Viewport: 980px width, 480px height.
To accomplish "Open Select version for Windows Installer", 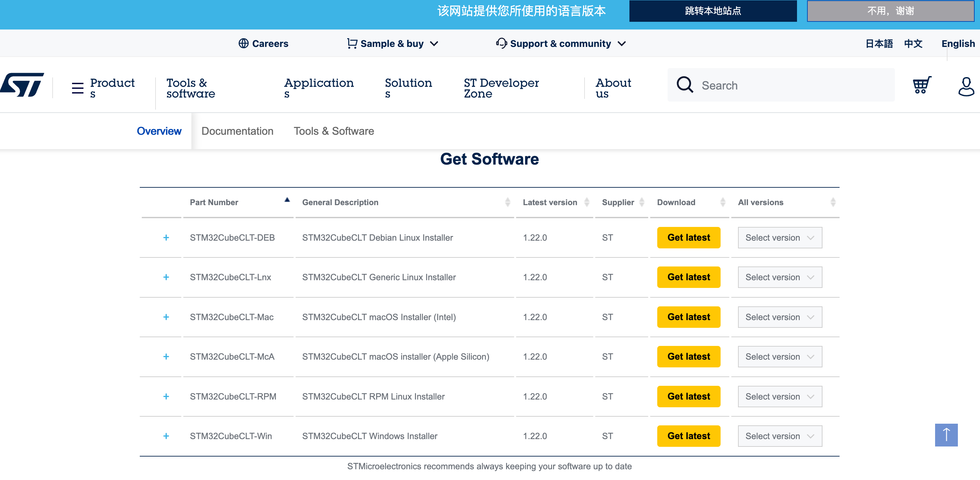I will (x=780, y=436).
